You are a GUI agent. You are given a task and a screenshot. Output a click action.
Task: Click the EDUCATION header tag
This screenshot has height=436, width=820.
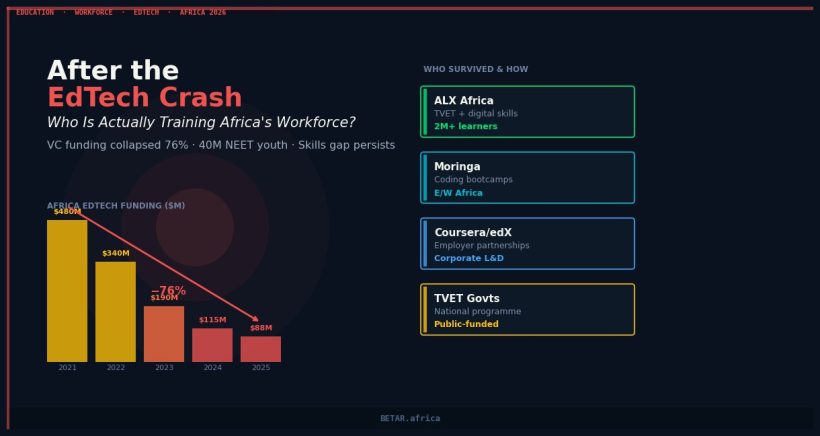tap(35, 13)
